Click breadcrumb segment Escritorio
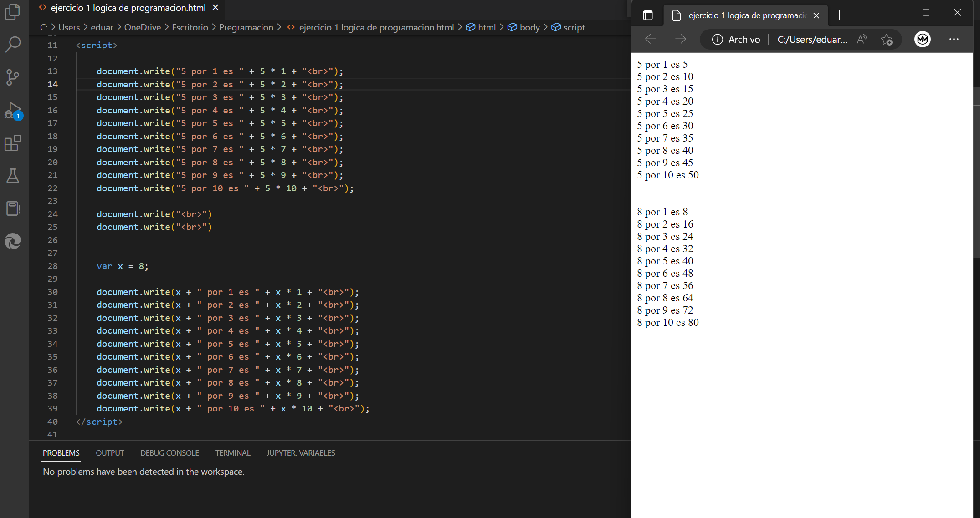The image size is (980, 518). click(x=190, y=27)
